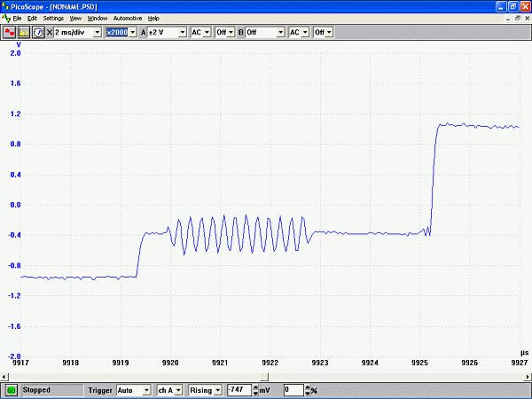Open channel A Off dropdown

click(225, 33)
